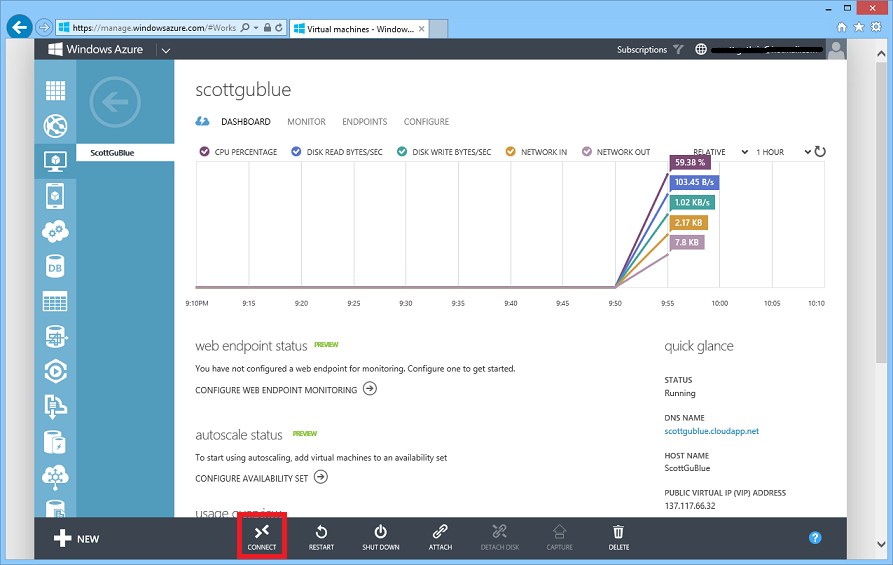Click the Detach Disk icon
Screen dimensions: 893x565
coord(499,532)
